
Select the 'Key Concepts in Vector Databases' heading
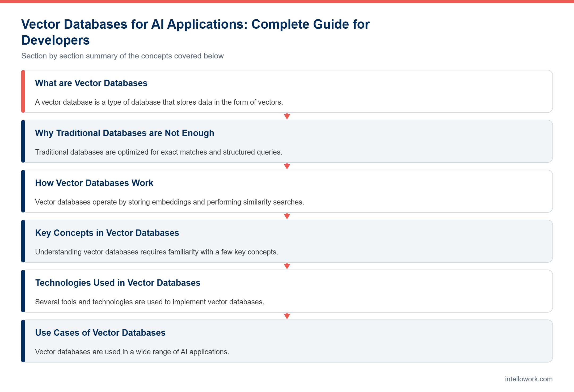(x=107, y=233)
